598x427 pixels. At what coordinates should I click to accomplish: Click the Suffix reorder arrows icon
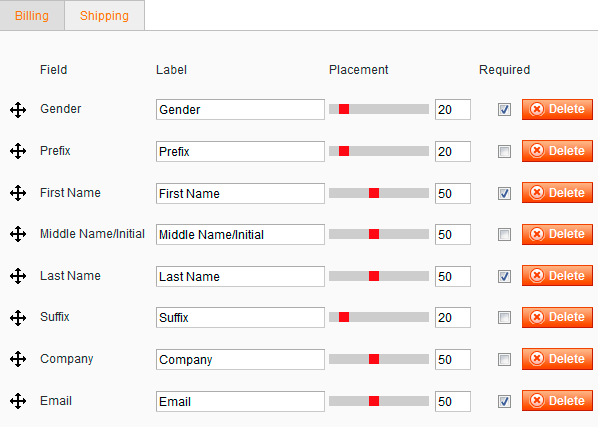(x=18, y=318)
